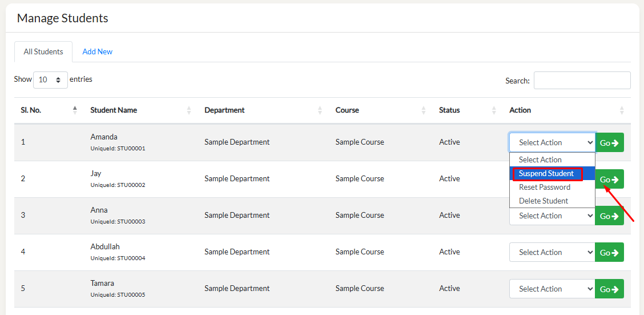The image size is (644, 315).
Task: Choose Reset Password option
Action: [x=544, y=187]
